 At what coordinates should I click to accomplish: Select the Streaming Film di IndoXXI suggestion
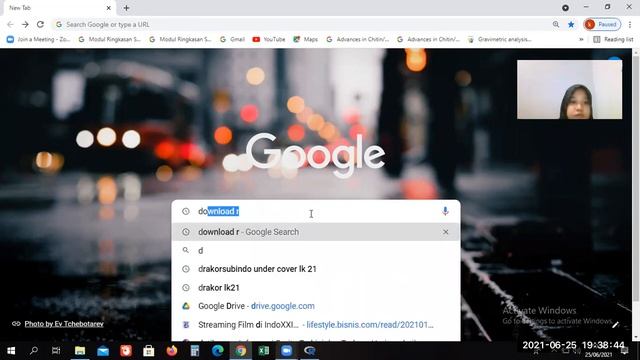coord(316,325)
